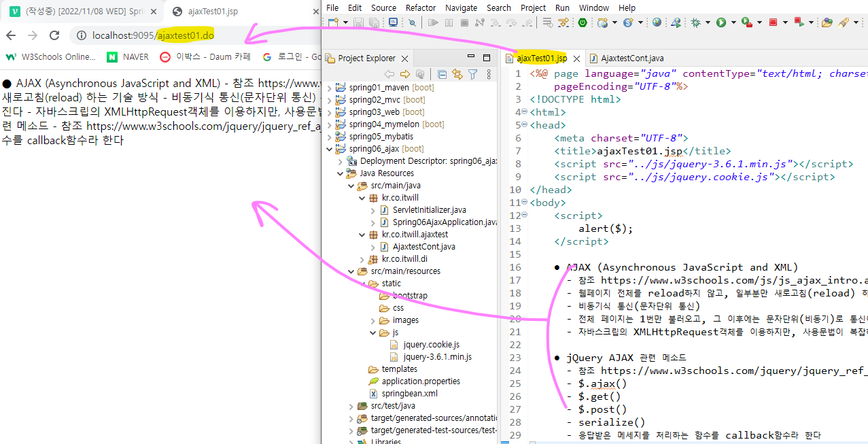Open the Source menu
The height and width of the screenshot is (444, 868).
[x=383, y=7]
